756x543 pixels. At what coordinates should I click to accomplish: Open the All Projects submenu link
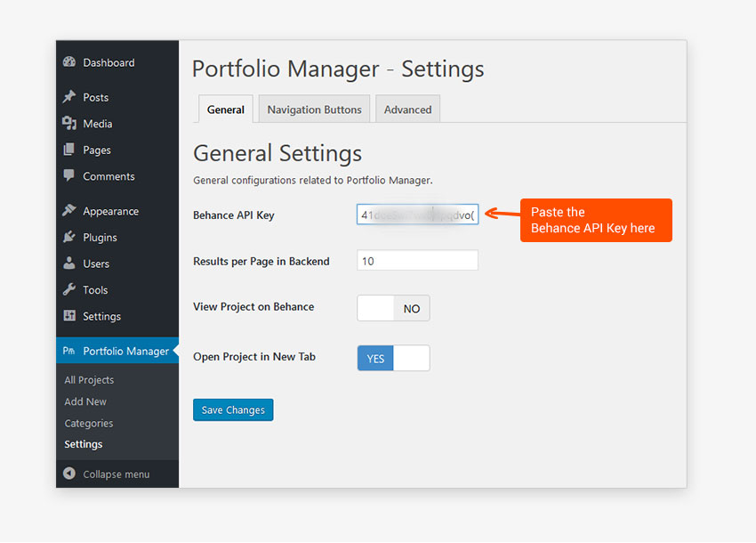[89, 380]
